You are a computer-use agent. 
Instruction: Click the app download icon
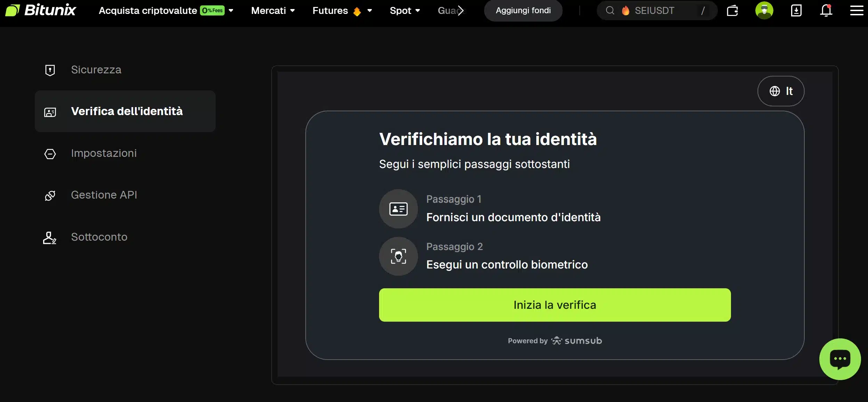click(796, 11)
